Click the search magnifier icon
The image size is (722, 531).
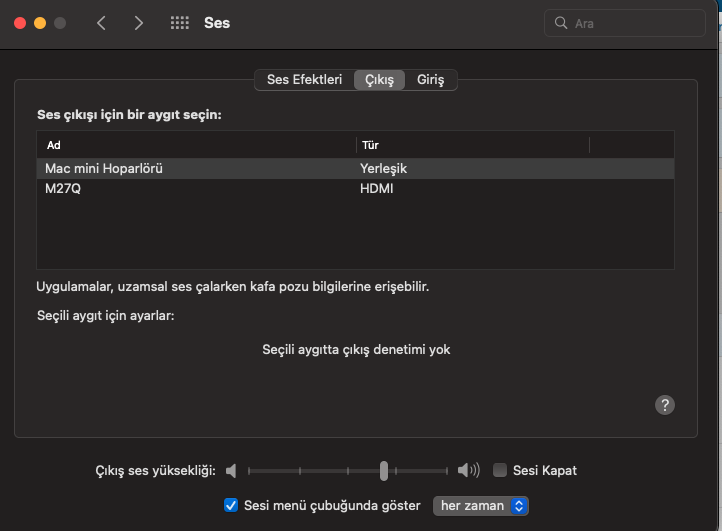[x=562, y=23]
